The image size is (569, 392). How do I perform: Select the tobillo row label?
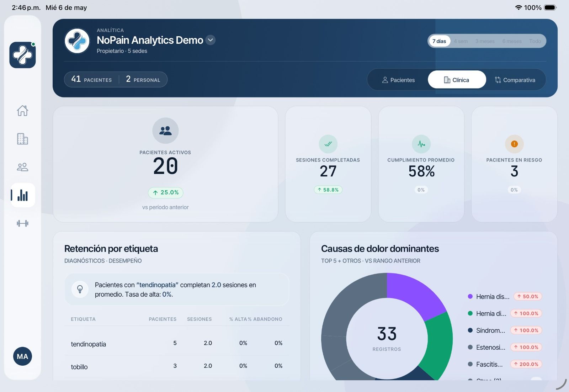(79, 367)
